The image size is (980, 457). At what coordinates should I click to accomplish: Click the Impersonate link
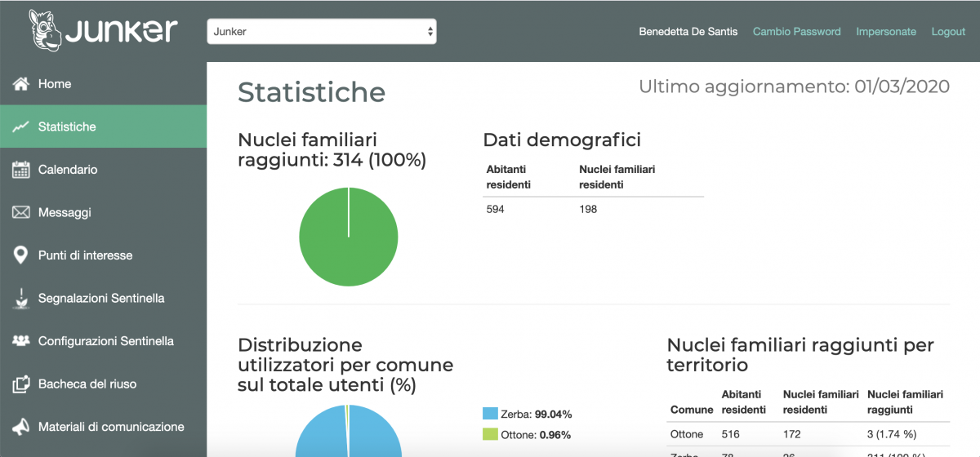tap(886, 32)
